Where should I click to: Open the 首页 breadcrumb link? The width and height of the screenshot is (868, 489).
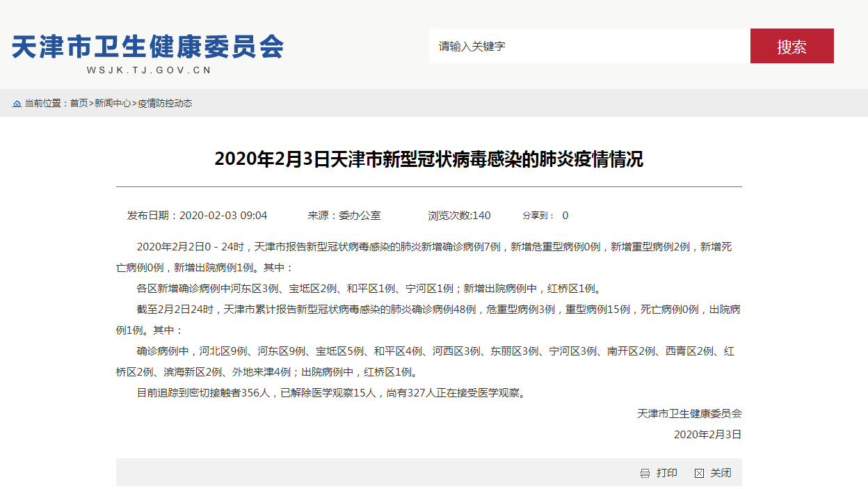tap(79, 104)
